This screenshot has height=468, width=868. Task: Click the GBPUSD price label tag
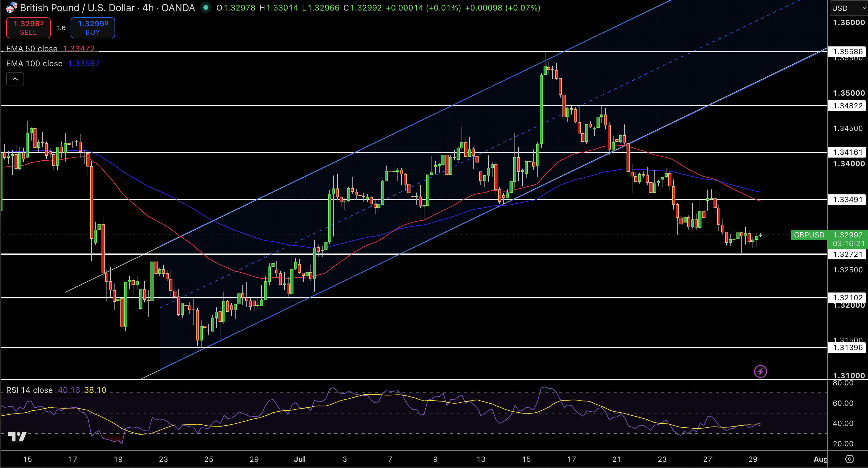[x=809, y=235]
